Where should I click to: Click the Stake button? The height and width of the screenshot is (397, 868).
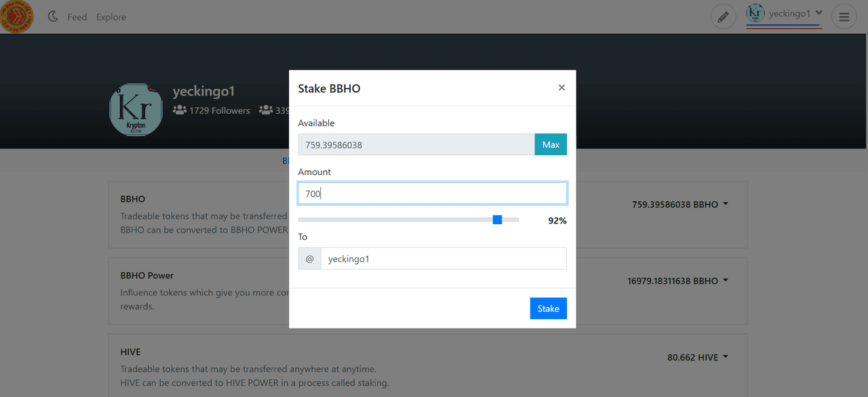coord(548,308)
